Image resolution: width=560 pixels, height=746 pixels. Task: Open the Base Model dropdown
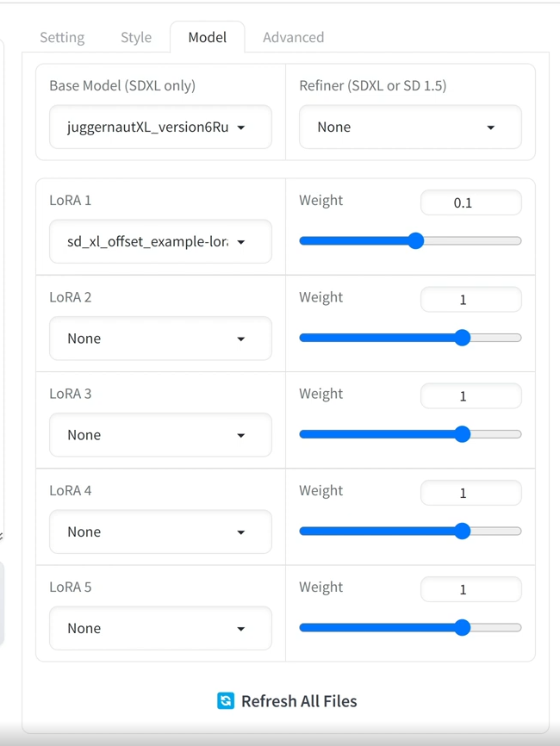click(x=161, y=127)
